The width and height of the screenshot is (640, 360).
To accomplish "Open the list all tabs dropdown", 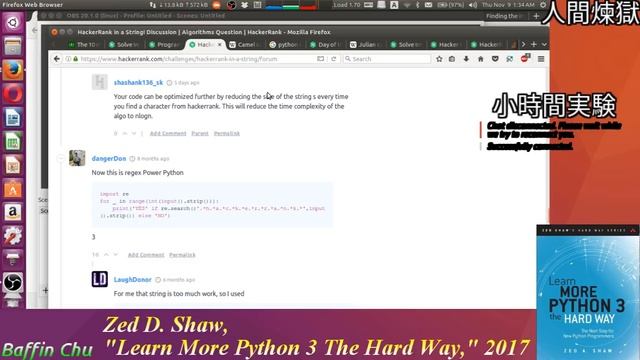I will (x=544, y=44).
